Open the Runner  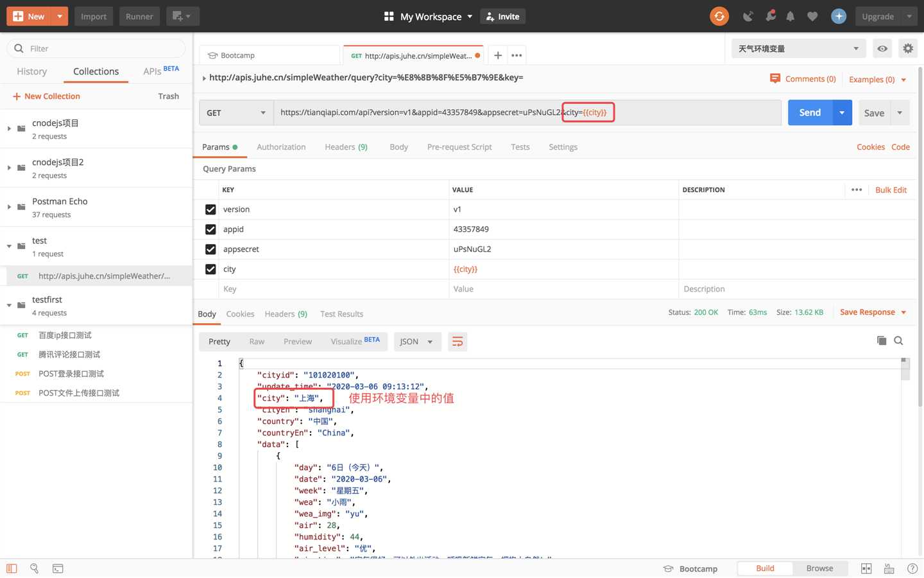point(139,16)
